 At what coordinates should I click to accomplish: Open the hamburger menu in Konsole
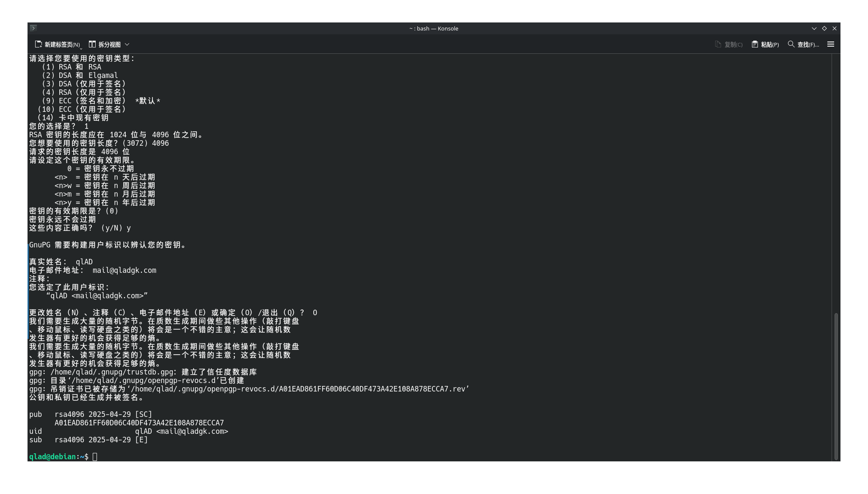coord(831,44)
